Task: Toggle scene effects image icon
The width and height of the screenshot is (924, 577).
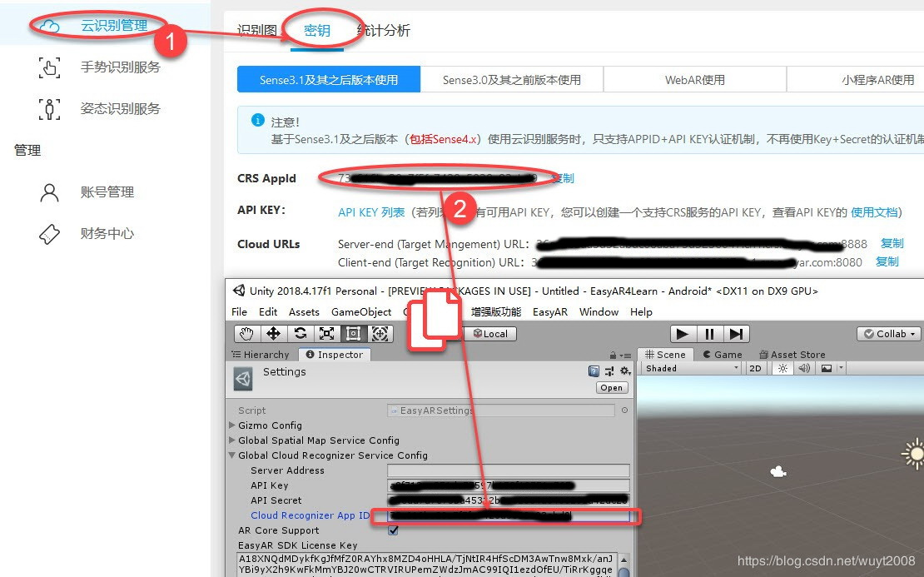Action: [x=827, y=368]
